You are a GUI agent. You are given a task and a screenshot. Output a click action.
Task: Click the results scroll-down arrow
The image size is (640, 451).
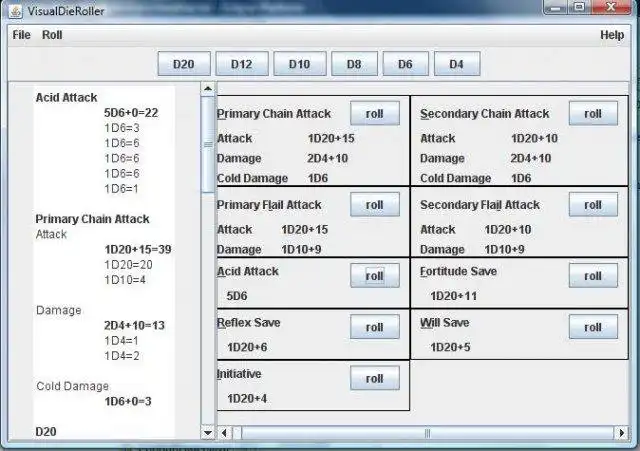click(208, 432)
